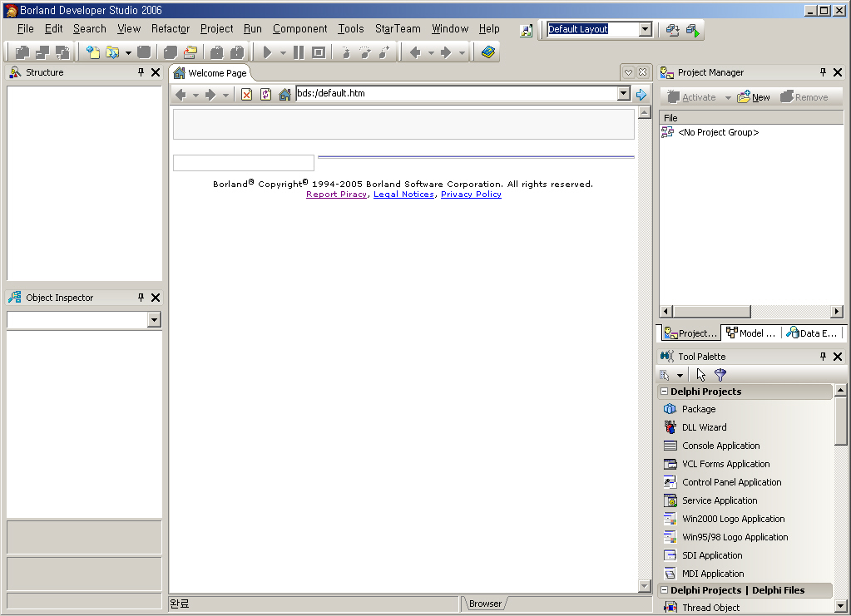Click the browser Home icon
851x616 pixels.
point(285,94)
